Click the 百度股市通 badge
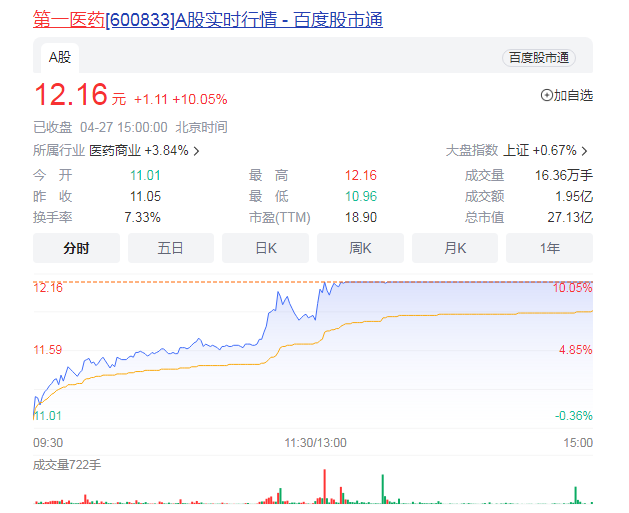The image size is (629, 513). point(539,58)
